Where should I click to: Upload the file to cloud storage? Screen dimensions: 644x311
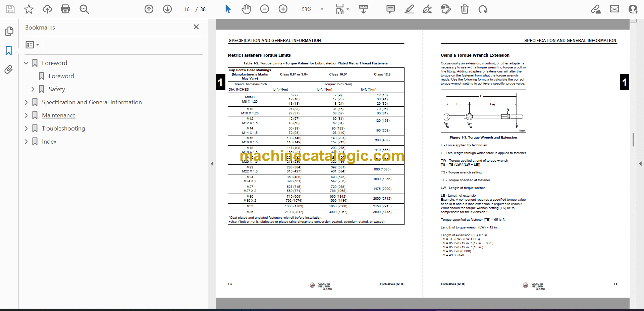pyautogui.click(x=47, y=9)
